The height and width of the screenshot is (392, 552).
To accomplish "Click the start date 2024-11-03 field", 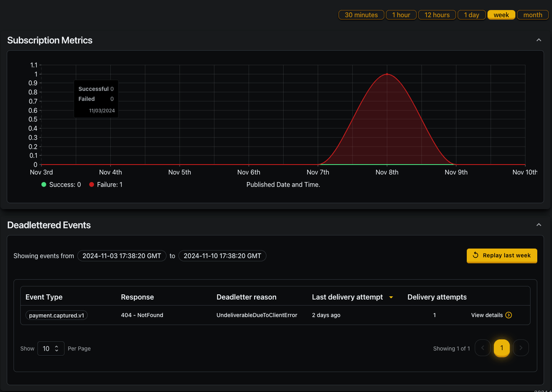I will 122,256.
